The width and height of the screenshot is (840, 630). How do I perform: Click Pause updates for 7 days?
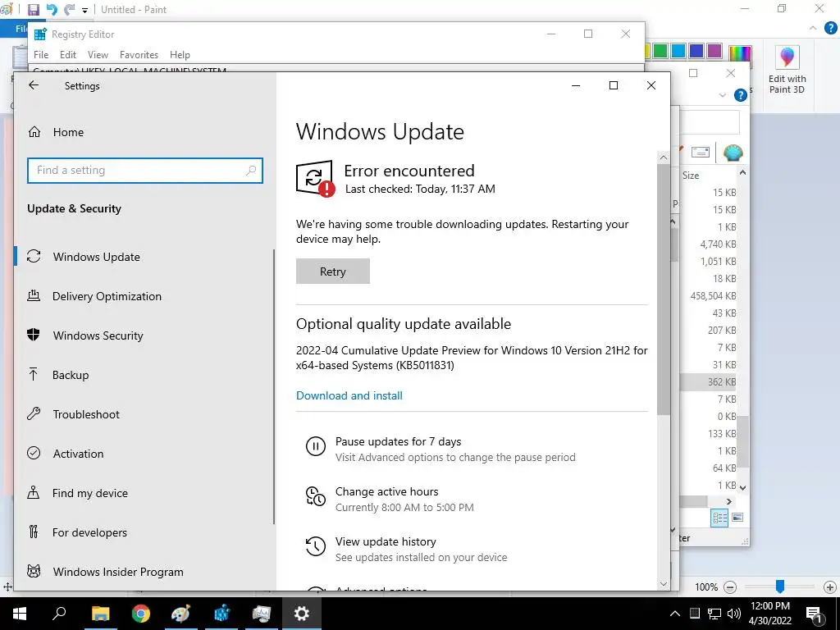point(398,441)
